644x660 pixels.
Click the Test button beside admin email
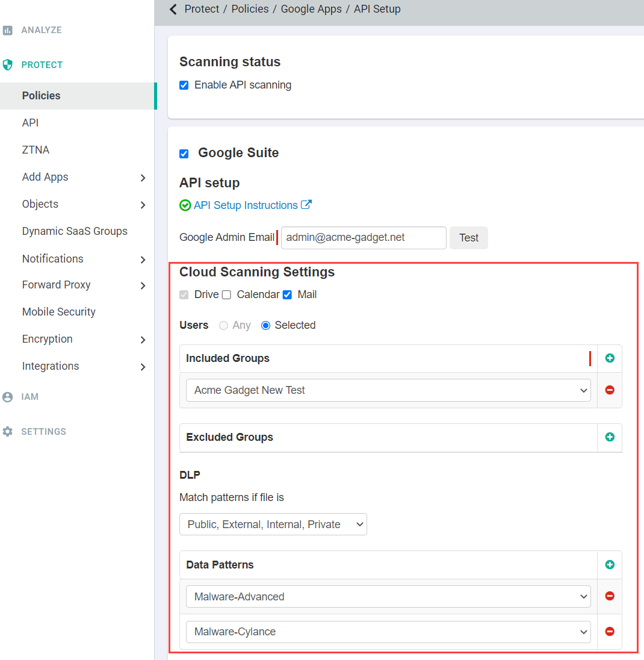469,238
